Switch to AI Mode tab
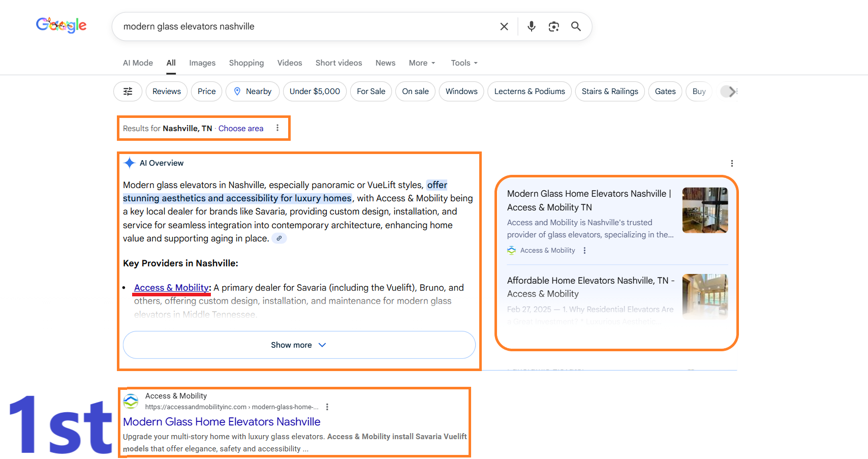 click(x=138, y=63)
